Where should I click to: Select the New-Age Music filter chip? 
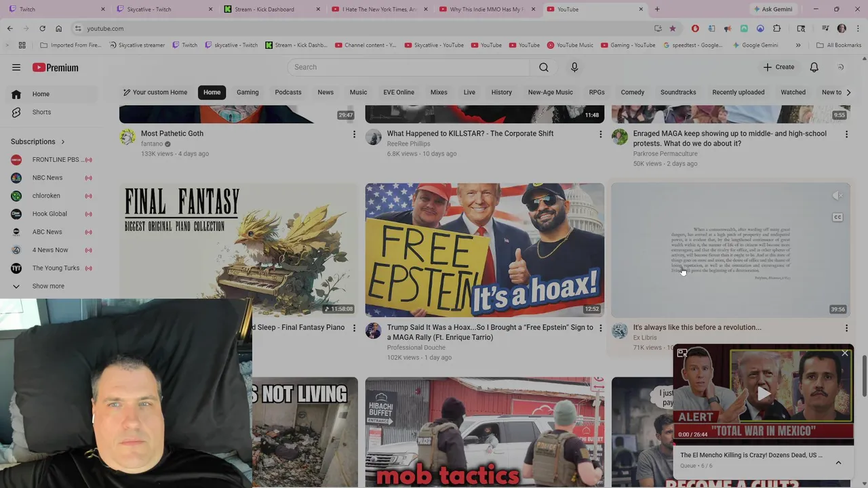click(551, 92)
